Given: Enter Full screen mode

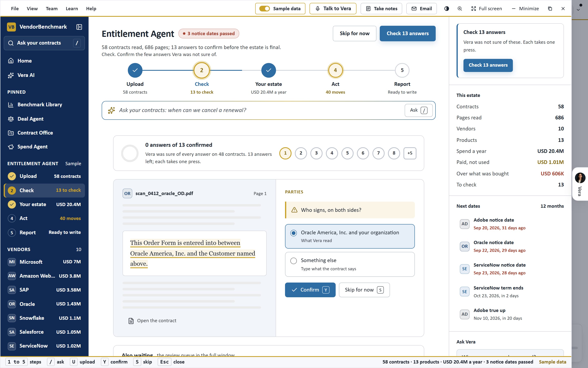Looking at the screenshot, I should [x=486, y=9].
